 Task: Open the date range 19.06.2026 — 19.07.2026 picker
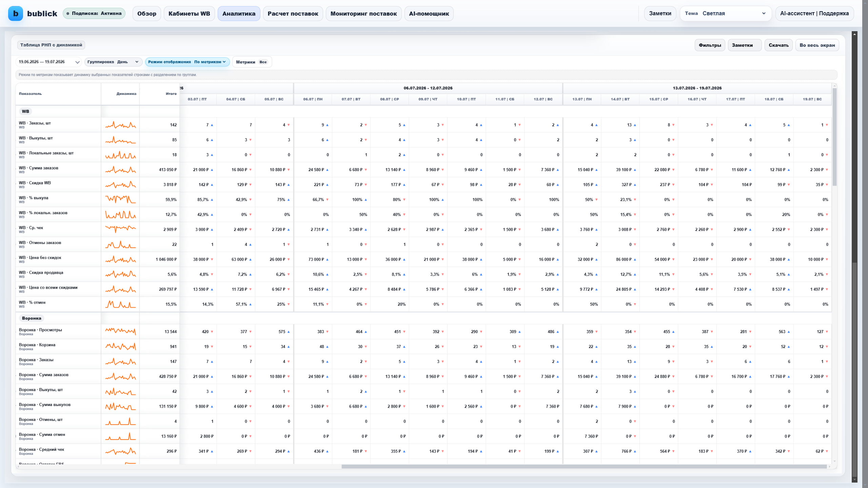click(x=48, y=62)
